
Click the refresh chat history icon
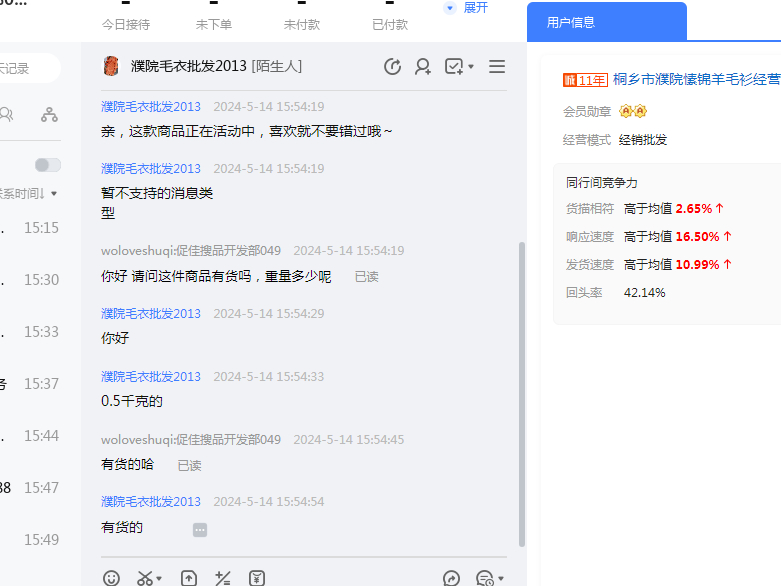(392, 67)
